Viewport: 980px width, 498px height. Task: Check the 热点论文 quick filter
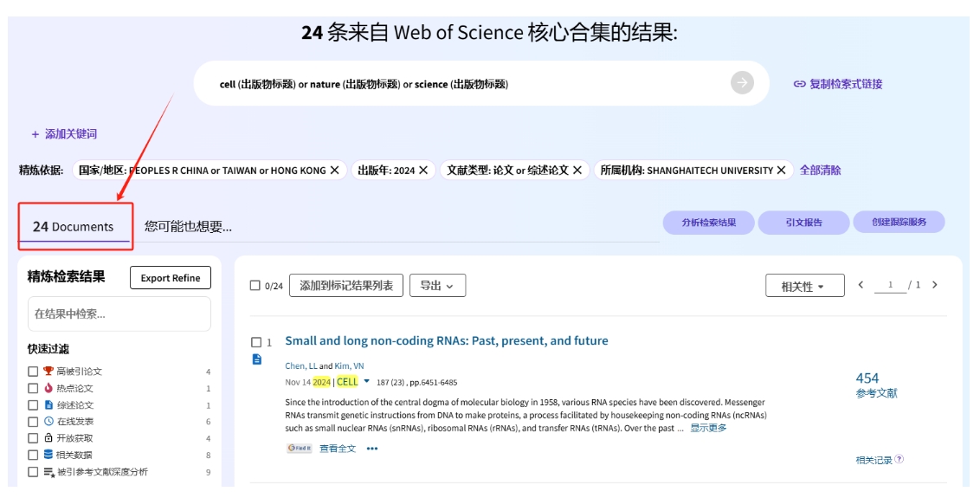(x=33, y=388)
